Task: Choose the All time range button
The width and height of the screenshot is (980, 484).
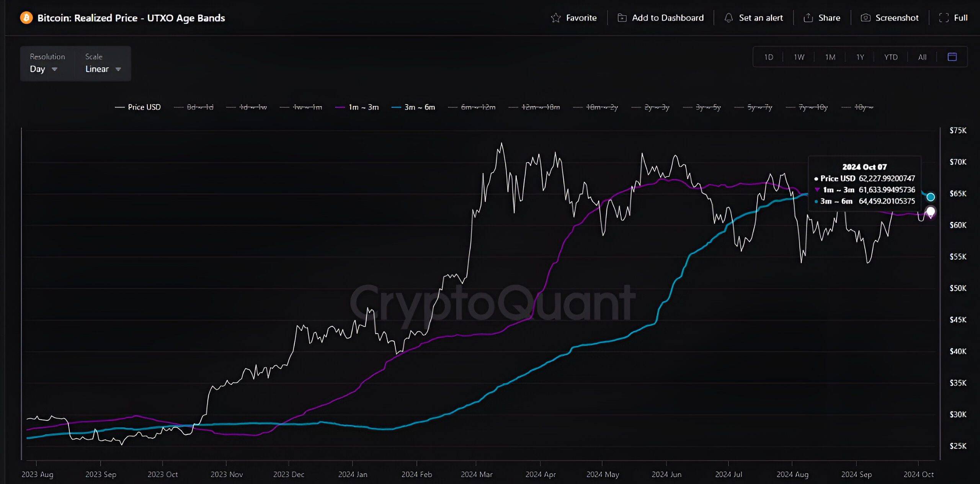Action: (922, 57)
